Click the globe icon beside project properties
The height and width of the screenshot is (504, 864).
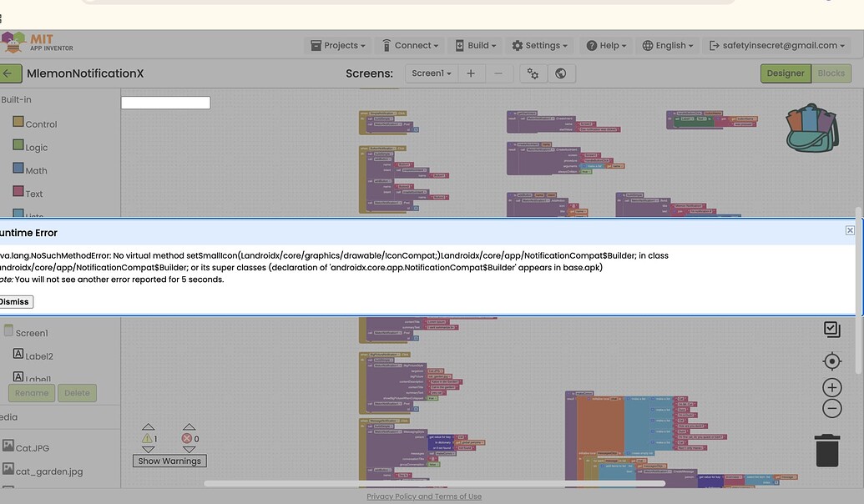[561, 73]
